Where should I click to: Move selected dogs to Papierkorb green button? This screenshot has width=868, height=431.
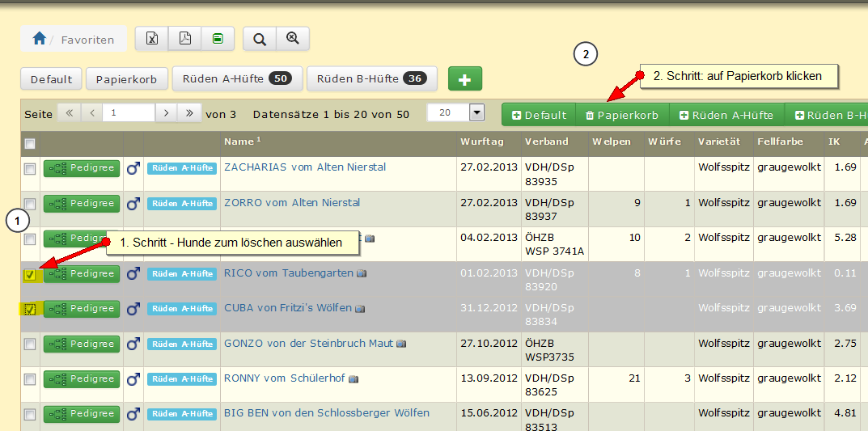[x=621, y=115]
